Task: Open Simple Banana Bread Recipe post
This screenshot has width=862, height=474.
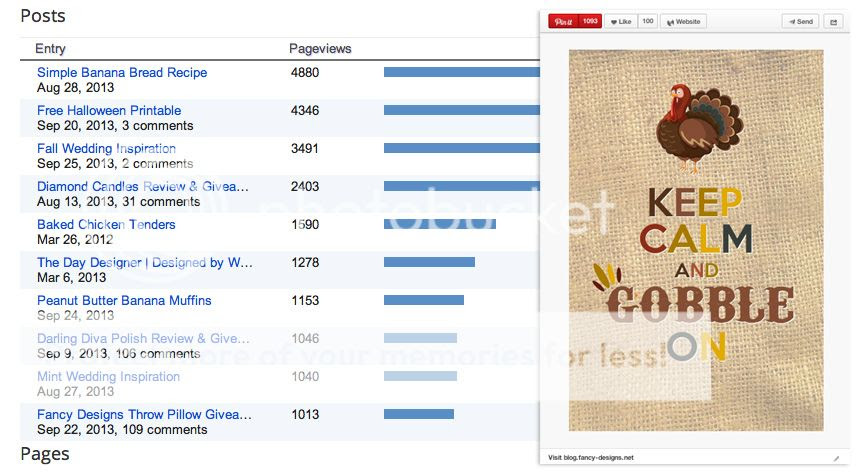Action: coord(122,73)
